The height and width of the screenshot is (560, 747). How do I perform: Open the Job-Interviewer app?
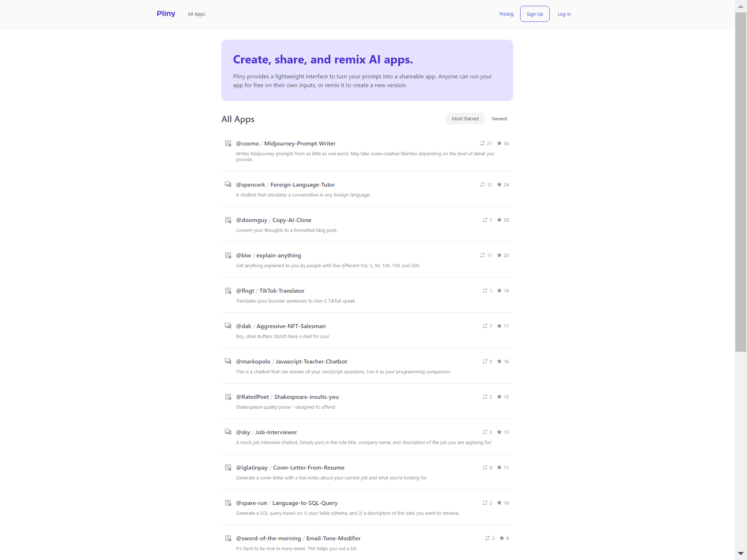pyautogui.click(x=276, y=432)
